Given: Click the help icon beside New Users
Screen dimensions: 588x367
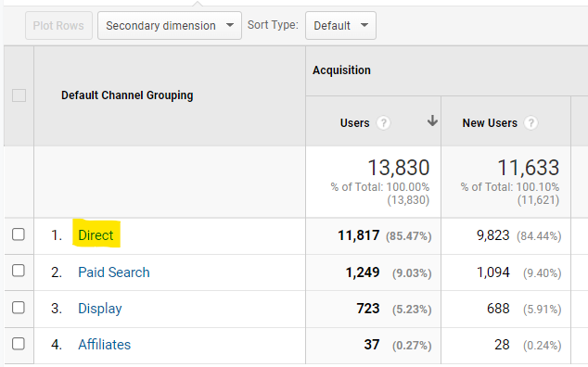Looking at the screenshot, I should pyautogui.click(x=530, y=123).
